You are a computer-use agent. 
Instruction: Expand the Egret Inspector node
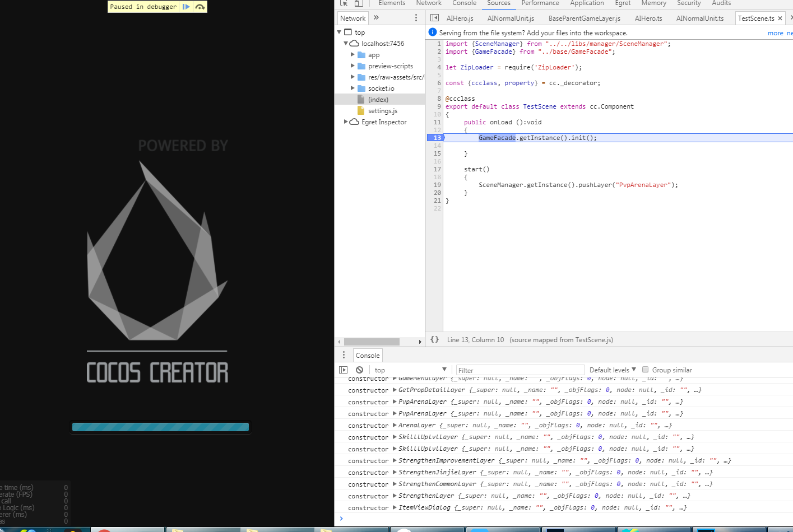[x=346, y=122]
